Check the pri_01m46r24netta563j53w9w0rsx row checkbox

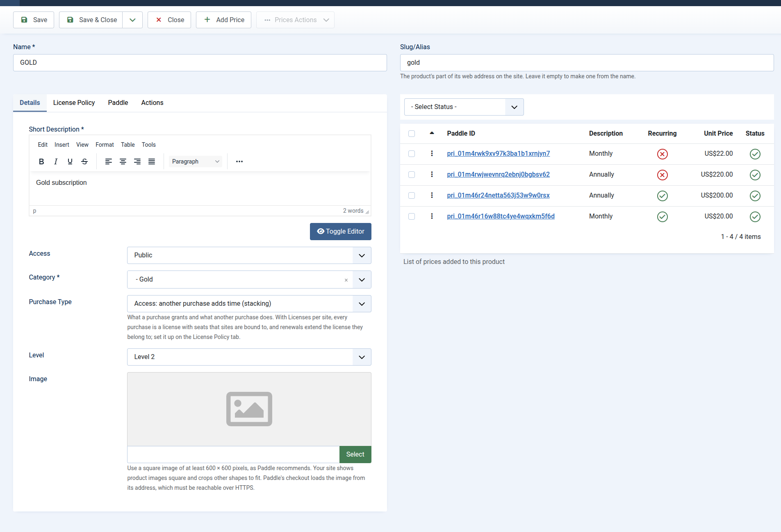pyautogui.click(x=412, y=196)
